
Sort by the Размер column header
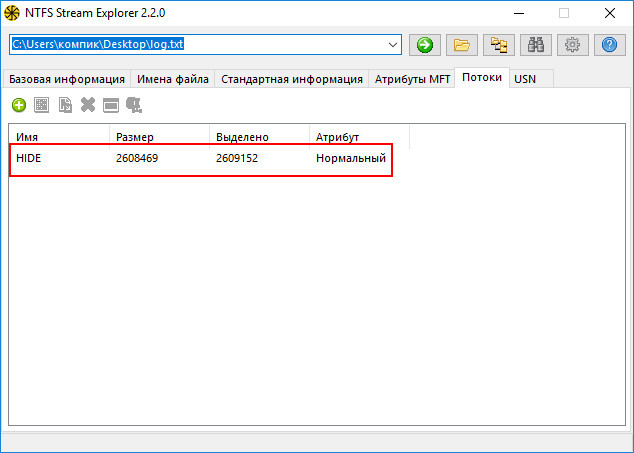click(x=158, y=136)
